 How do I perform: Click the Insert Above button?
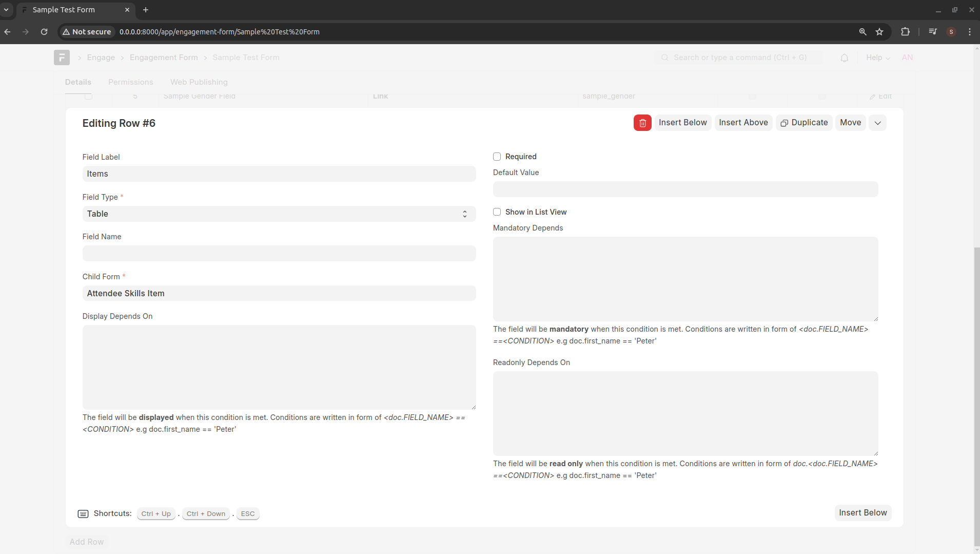click(743, 123)
